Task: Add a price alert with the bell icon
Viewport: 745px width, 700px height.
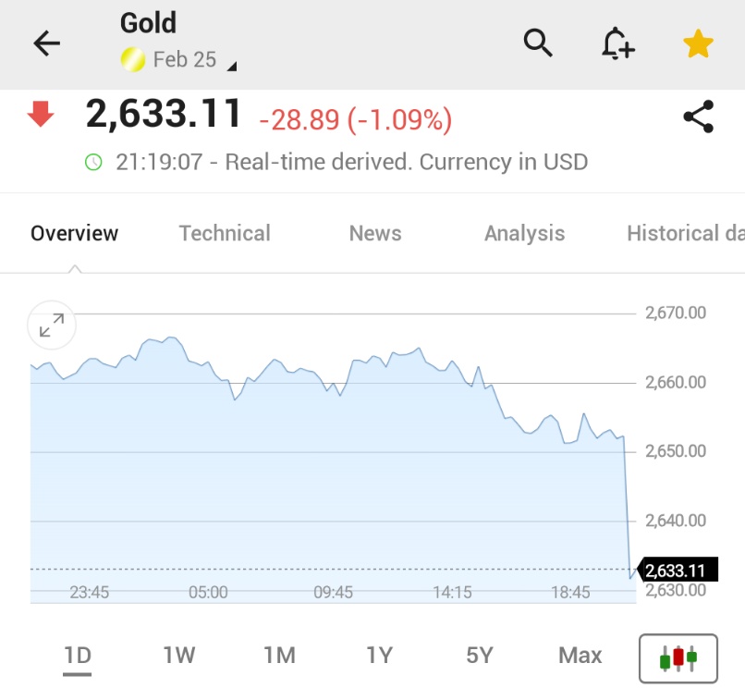Action: pos(617,43)
